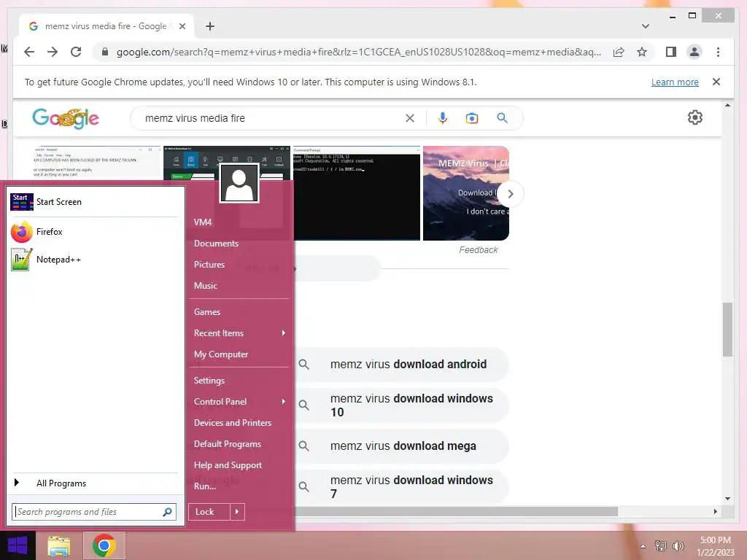Viewport: 747px width, 560px height.
Task: Expand Recent Items submenu
Action: [x=239, y=332]
